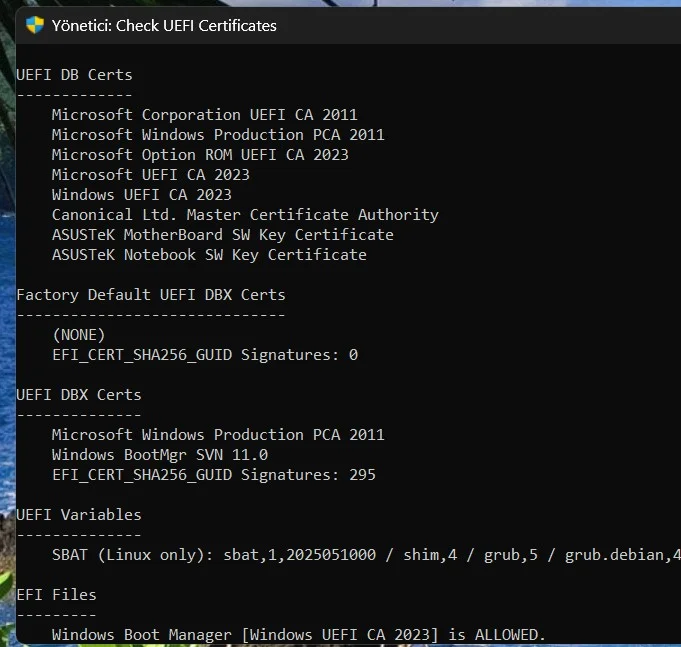
Task: Click the 'ASUSTeK Notebook SW Key Certificate' line
Action: coord(209,254)
